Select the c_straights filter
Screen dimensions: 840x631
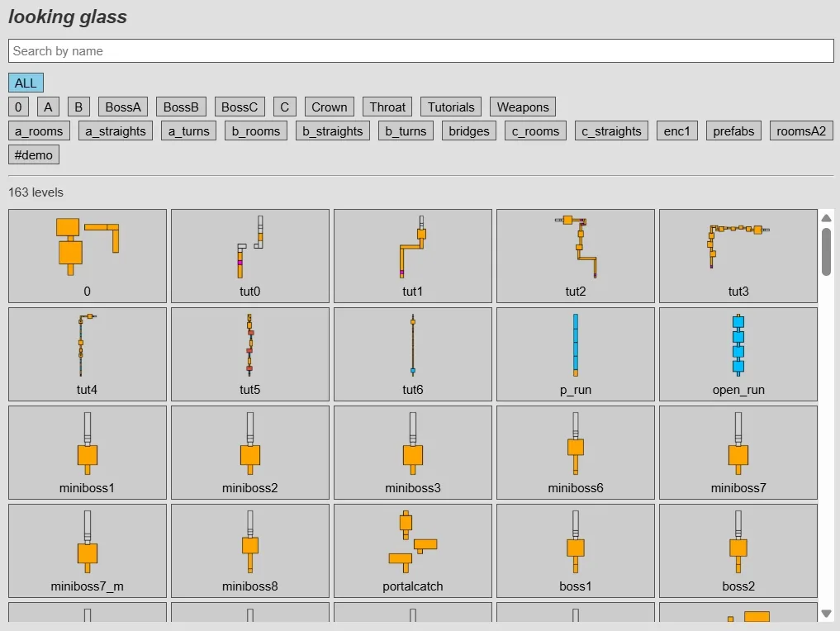[x=612, y=131]
